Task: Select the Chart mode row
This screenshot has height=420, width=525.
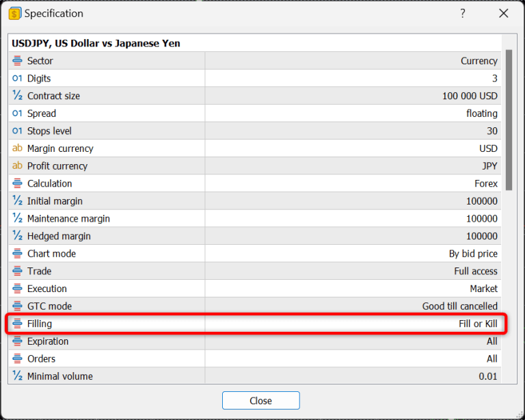Action: pyautogui.click(x=253, y=254)
